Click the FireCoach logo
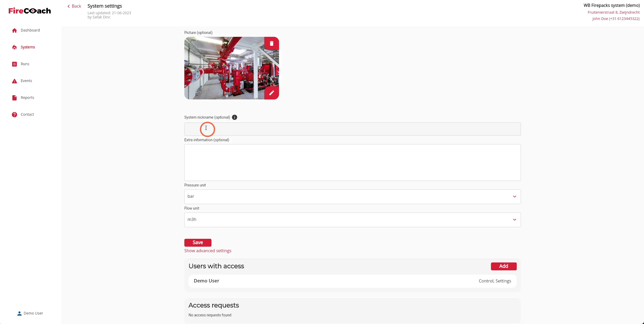The image size is (644, 324). (30, 11)
